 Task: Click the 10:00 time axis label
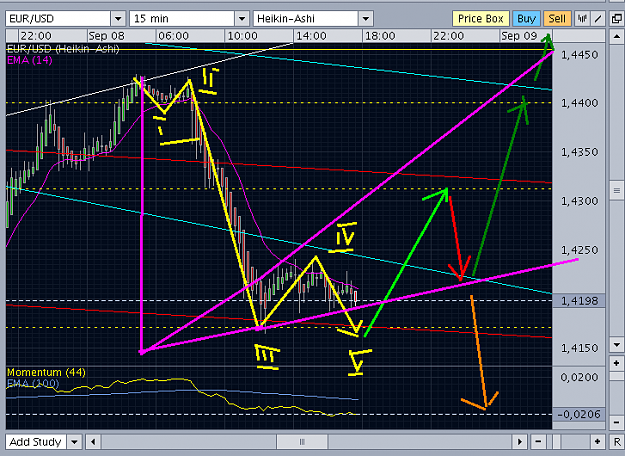[x=242, y=36]
